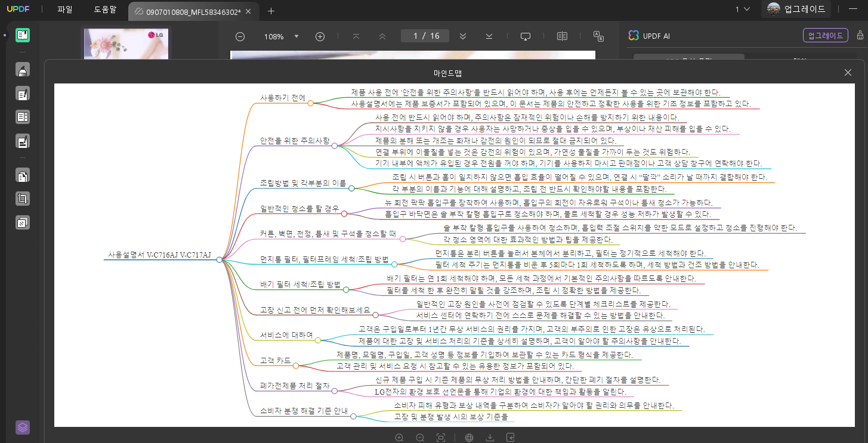Click the lock icon beside upgrade button
The width and height of the screenshot is (868, 443).
860,35
